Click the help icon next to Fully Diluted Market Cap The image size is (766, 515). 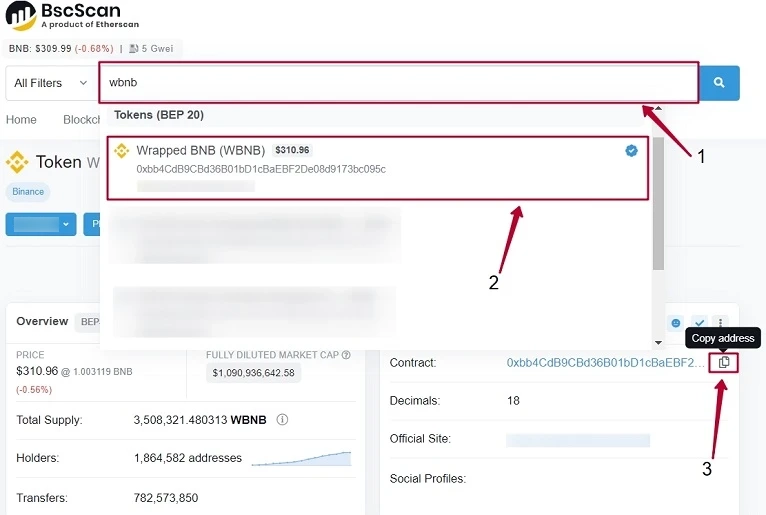(346, 355)
